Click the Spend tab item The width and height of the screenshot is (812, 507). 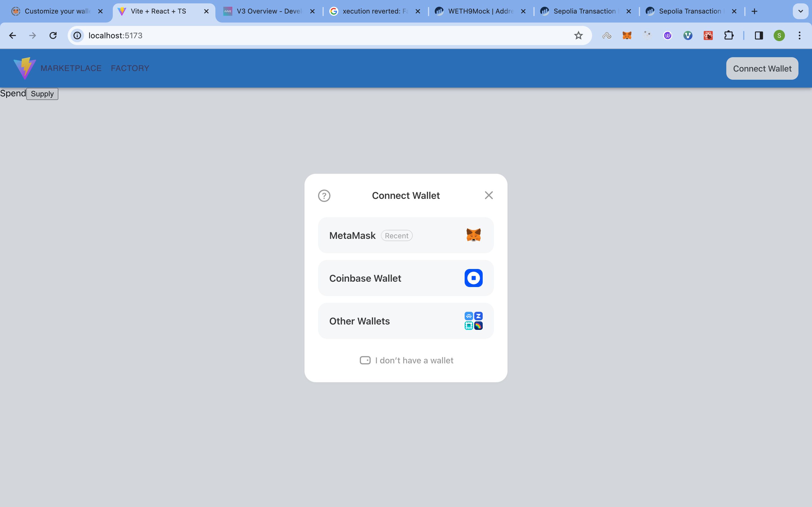13,93
